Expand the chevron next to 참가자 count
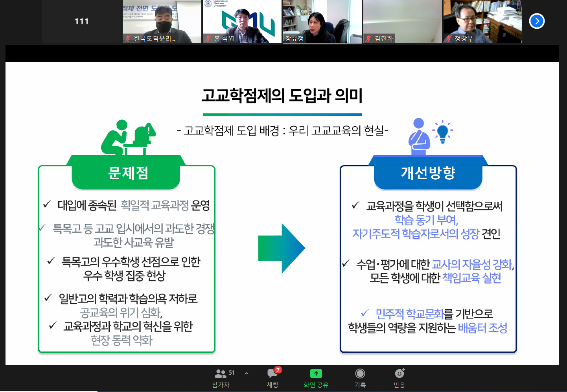 click(247, 373)
